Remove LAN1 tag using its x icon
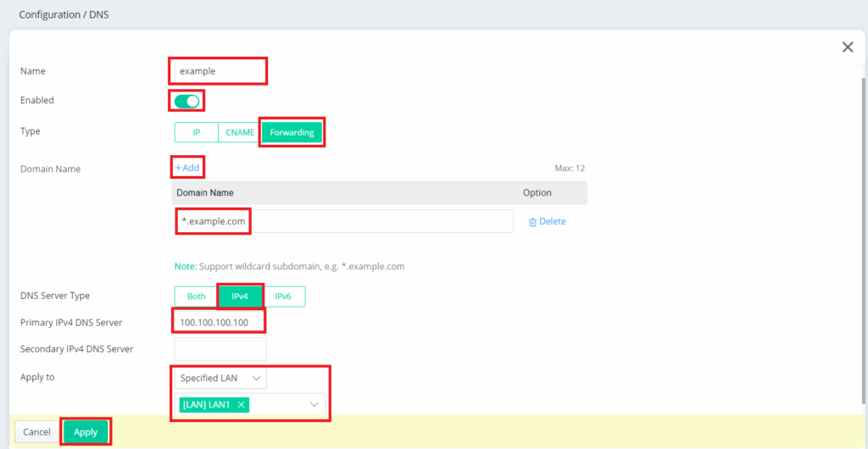 pos(242,405)
